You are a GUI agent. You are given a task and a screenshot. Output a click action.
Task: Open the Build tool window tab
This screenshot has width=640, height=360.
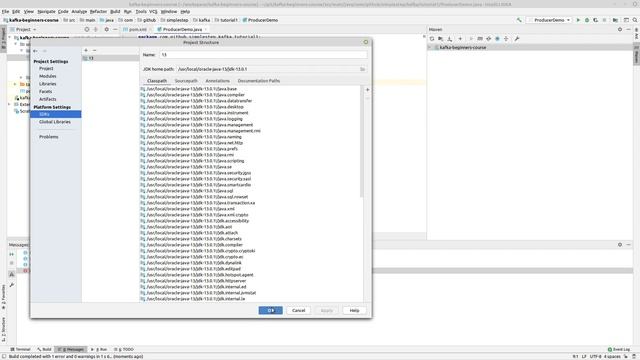(x=44, y=349)
